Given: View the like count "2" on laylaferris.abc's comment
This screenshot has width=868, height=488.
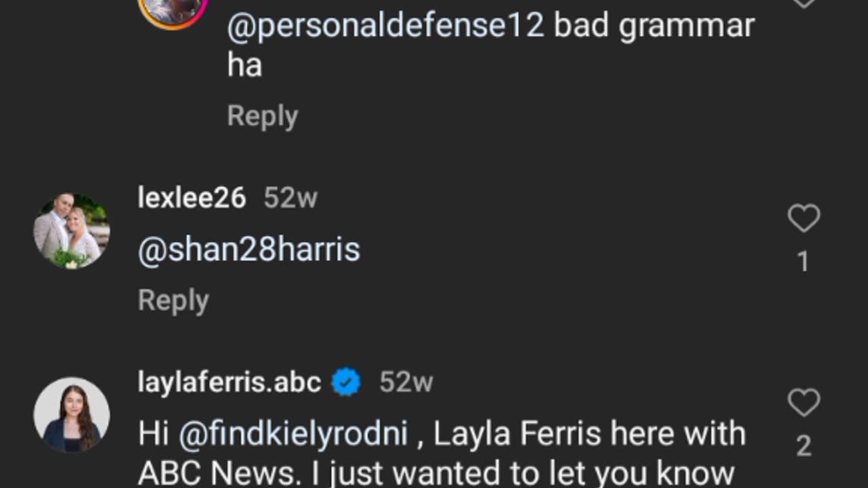Looking at the screenshot, I should click(x=804, y=446).
